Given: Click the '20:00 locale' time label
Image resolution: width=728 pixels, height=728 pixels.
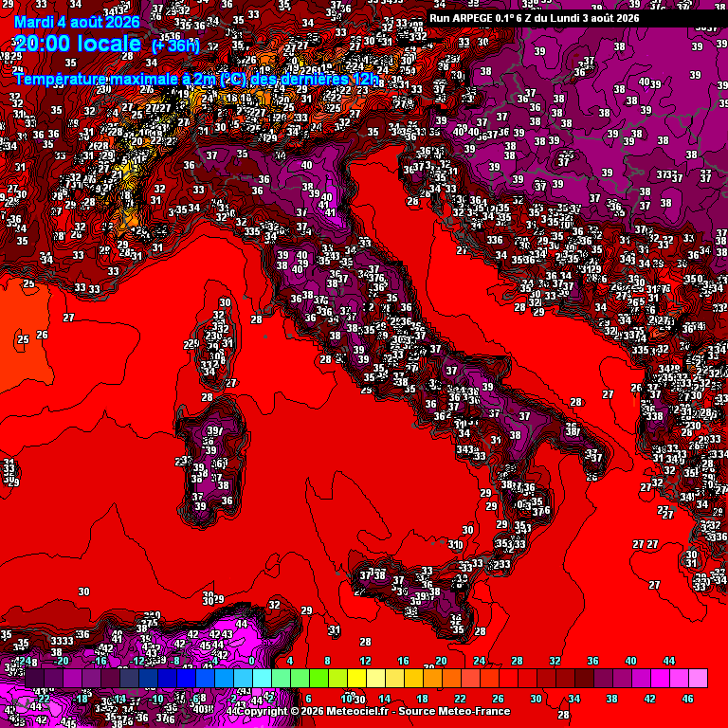Looking at the screenshot, I should [x=78, y=44].
